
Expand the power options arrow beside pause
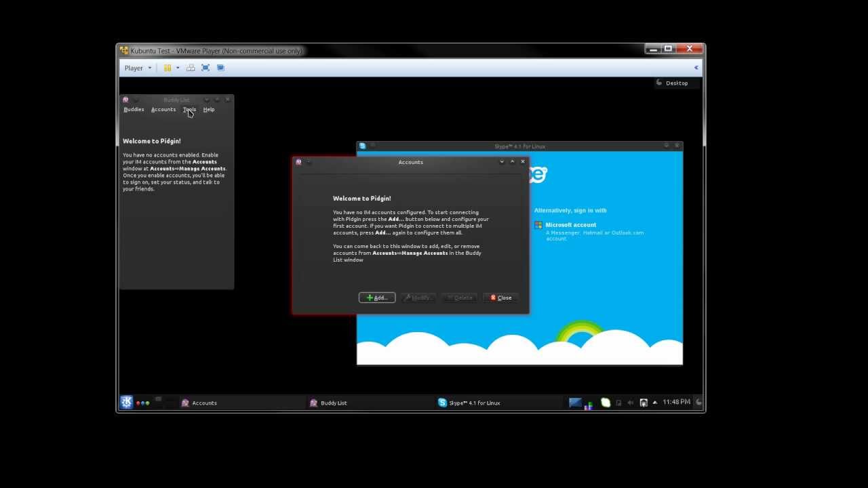(x=178, y=68)
